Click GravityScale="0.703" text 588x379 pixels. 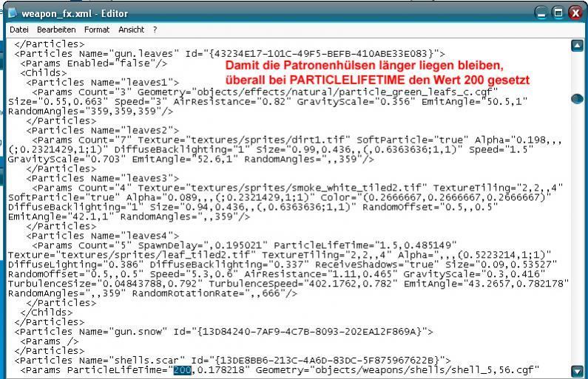[67, 159]
